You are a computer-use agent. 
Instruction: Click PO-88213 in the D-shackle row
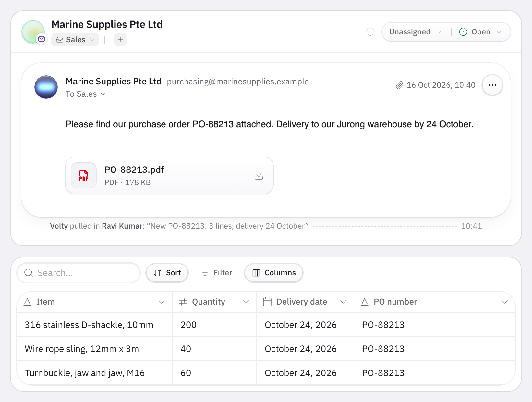(435, 325)
